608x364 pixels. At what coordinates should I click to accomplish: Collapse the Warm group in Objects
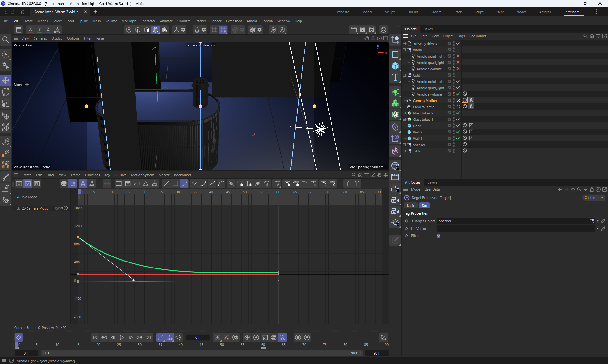coord(404,50)
